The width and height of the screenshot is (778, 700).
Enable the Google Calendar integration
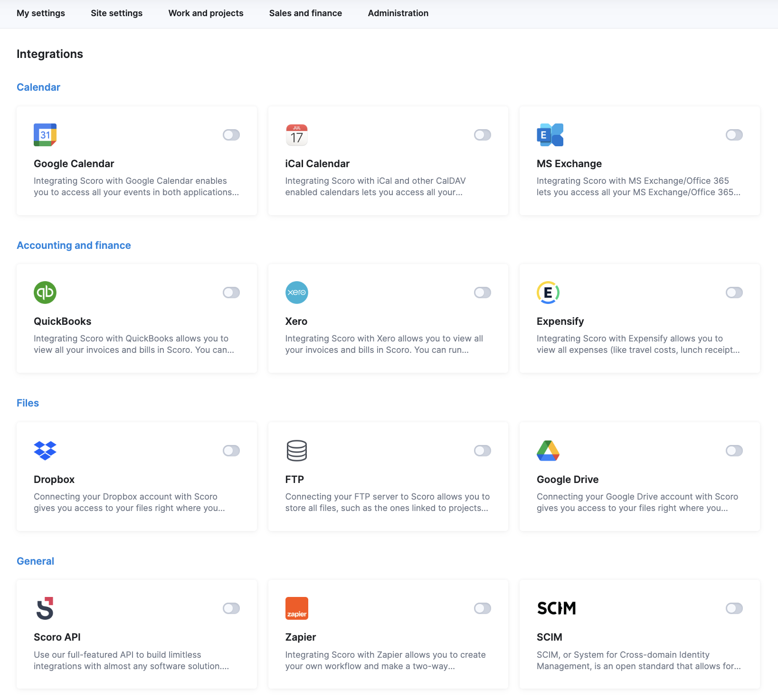click(x=231, y=135)
